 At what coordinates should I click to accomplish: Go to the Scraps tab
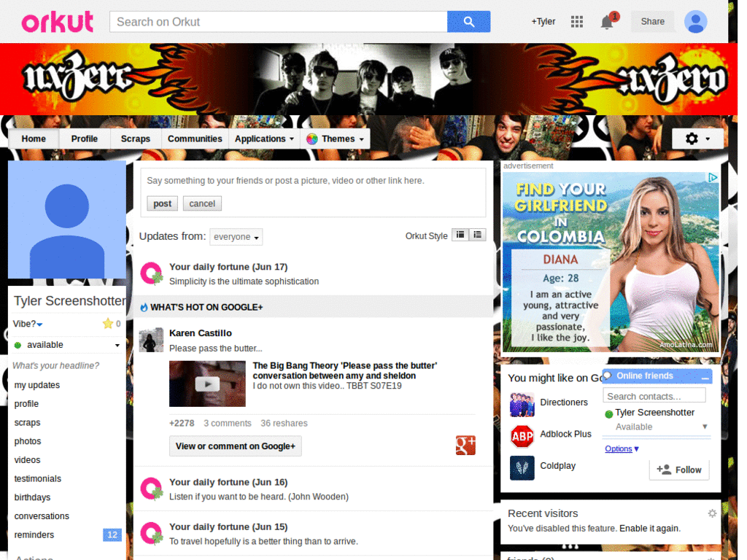[x=135, y=139]
